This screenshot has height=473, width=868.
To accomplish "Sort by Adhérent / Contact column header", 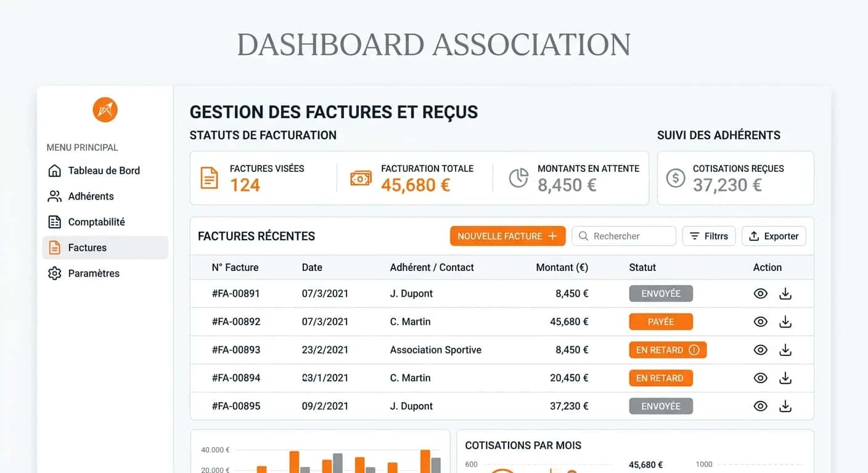I will (x=432, y=267).
